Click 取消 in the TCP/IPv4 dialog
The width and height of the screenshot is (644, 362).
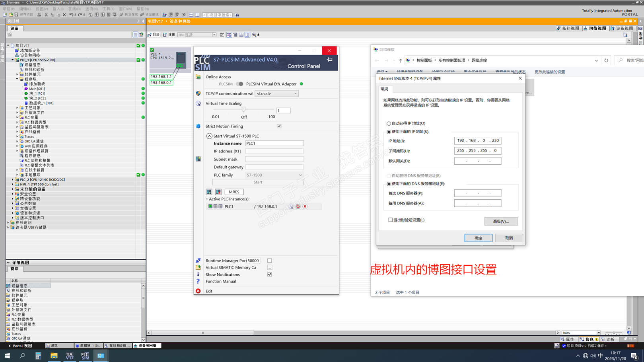point(509,238)
